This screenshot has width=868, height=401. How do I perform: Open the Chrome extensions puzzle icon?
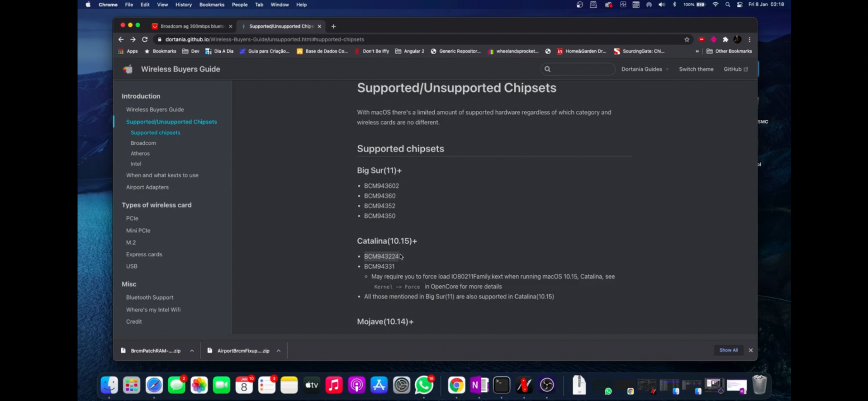point(726,39)
